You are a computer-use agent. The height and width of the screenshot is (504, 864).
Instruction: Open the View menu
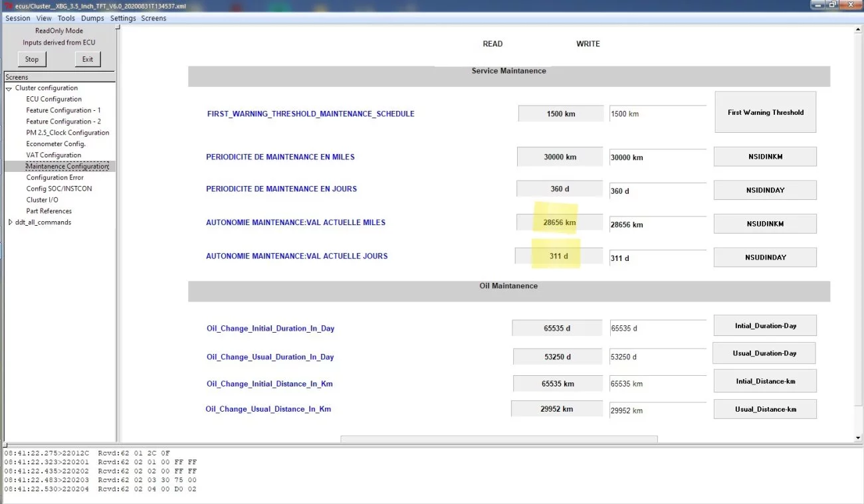(44, 18)
